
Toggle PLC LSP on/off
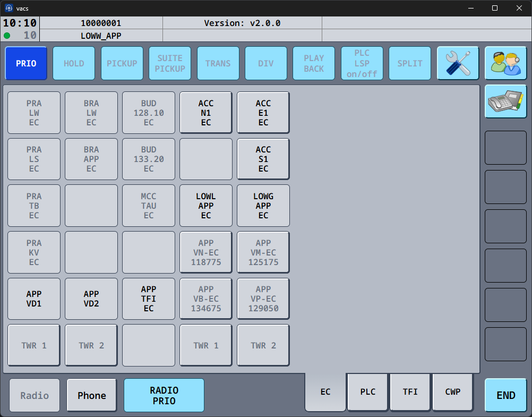tap(362, 63)
